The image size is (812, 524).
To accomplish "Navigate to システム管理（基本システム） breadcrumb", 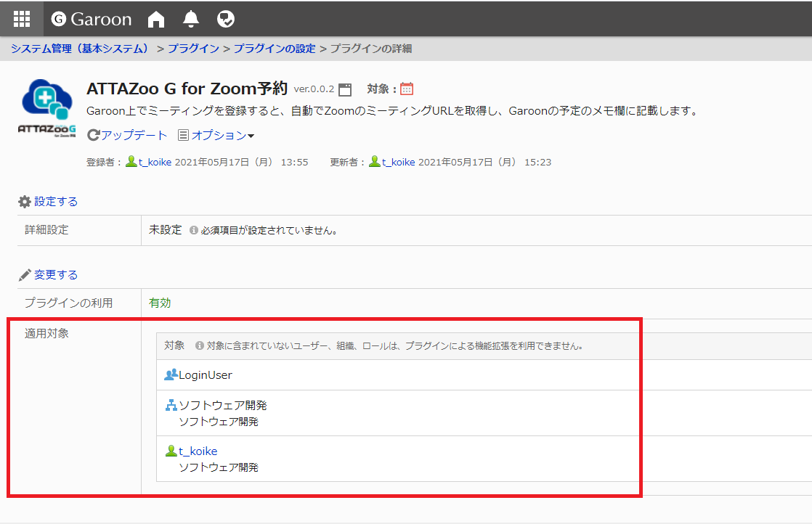I will tap(80, 49).
